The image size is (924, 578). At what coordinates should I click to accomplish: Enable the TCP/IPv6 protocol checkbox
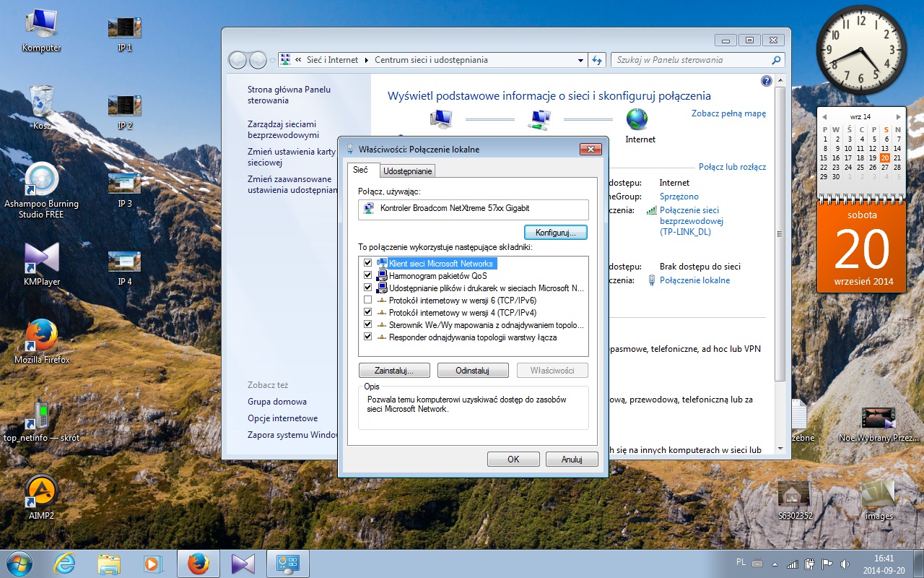click(x=368, y=300)
